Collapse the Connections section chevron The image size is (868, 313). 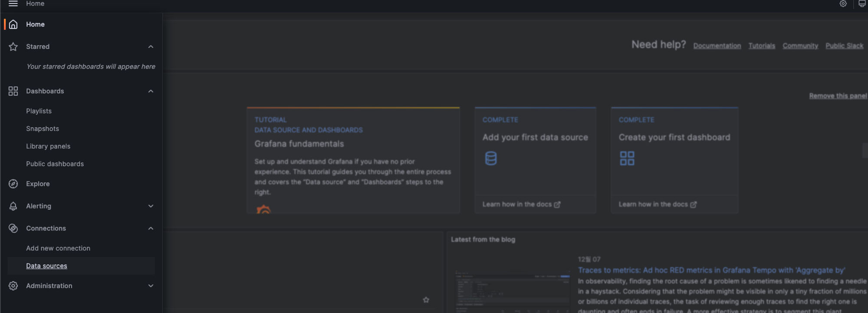151,228
